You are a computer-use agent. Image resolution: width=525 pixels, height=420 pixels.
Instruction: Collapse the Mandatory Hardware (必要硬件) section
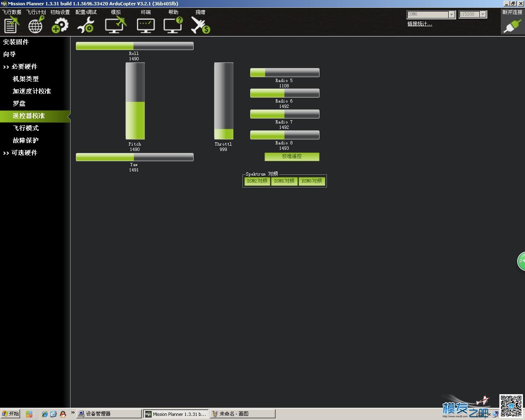point(20,66)
